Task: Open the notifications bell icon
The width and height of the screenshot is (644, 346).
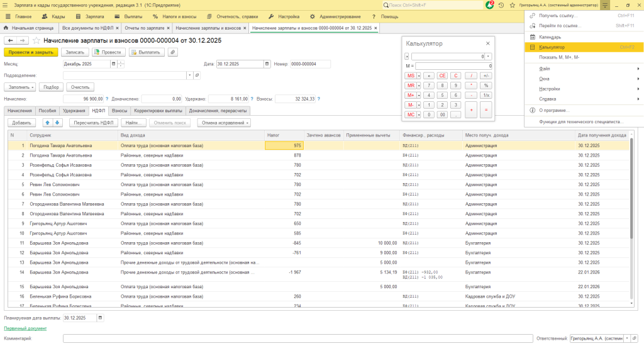Action: point(490,5)
